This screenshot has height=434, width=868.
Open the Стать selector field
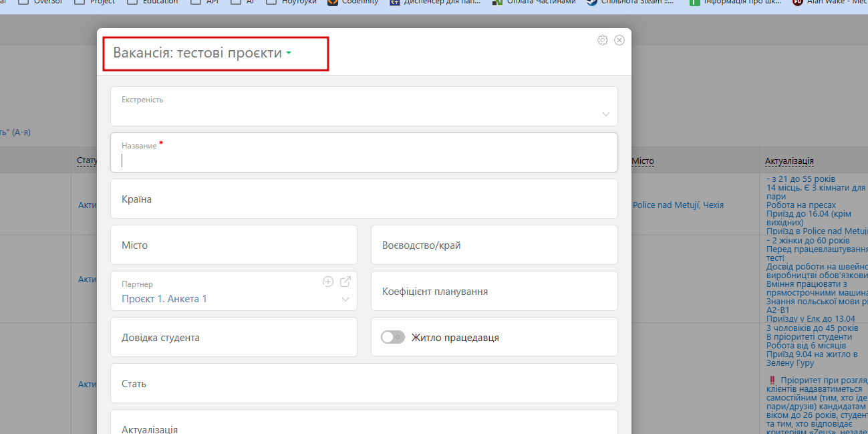click(364, 383)
